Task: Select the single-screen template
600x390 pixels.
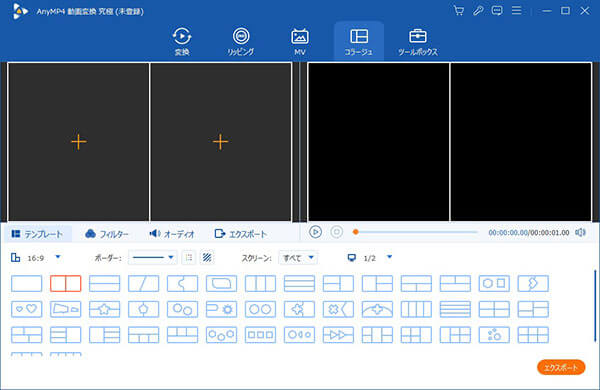Action: [26, 284]
